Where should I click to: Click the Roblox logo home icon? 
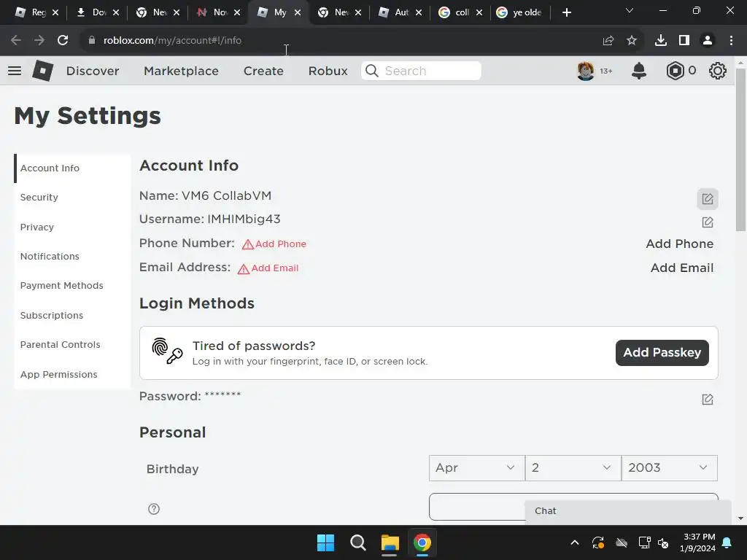42,71
